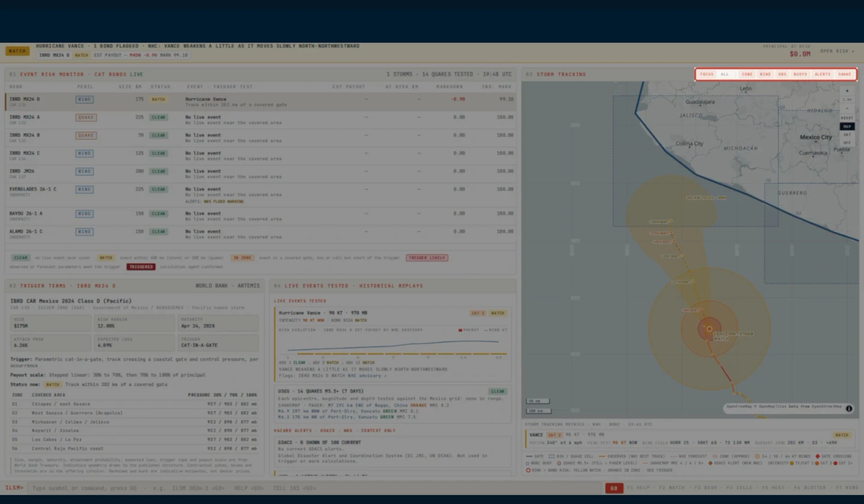The image size is (864, 504).
Task: Click zone row Chiapas / east Oaxaca
Action: (135, 404)
